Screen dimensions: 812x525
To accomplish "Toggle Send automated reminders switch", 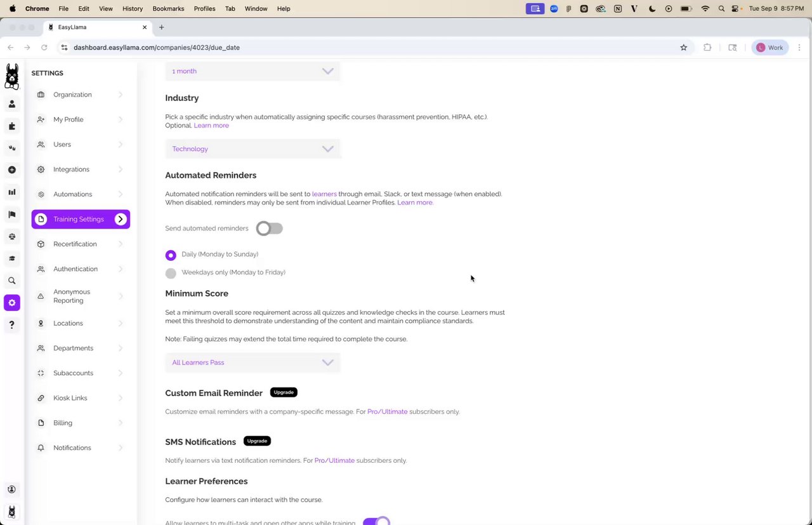I will click(x=270, y=229).
